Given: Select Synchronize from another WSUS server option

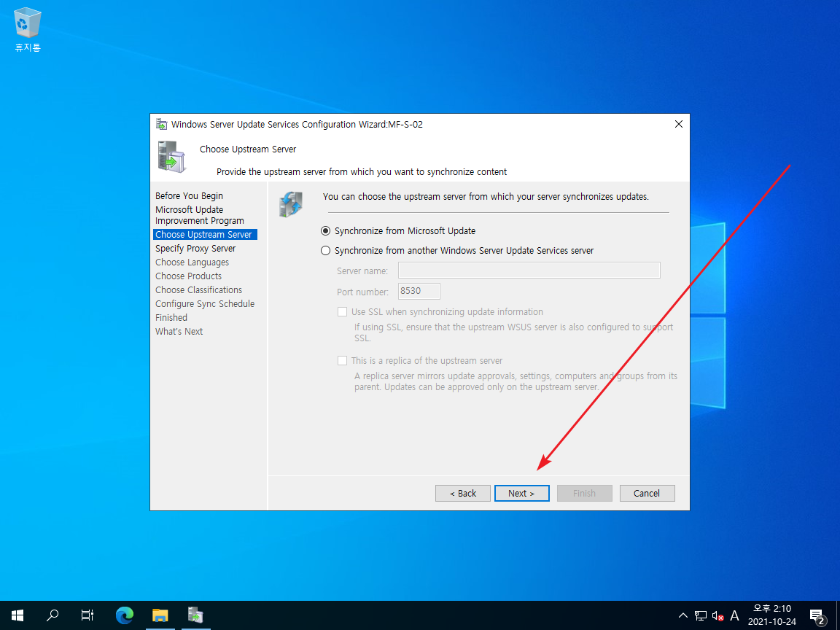Looking at the screenshot, I should pos(457,251).
